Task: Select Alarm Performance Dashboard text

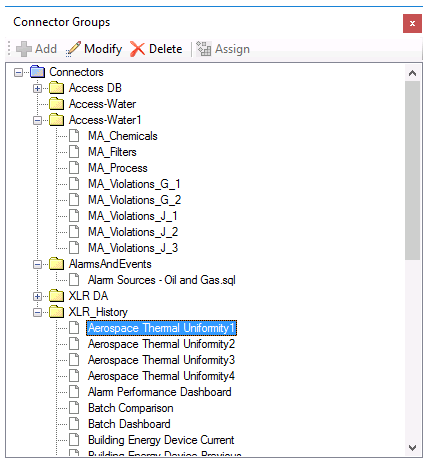Action: [160, 392]
